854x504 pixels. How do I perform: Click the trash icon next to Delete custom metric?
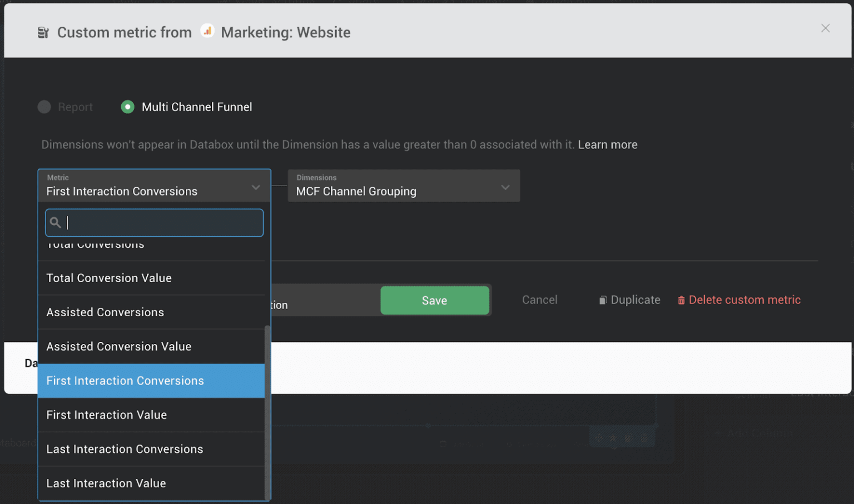(x=682, y=300)
